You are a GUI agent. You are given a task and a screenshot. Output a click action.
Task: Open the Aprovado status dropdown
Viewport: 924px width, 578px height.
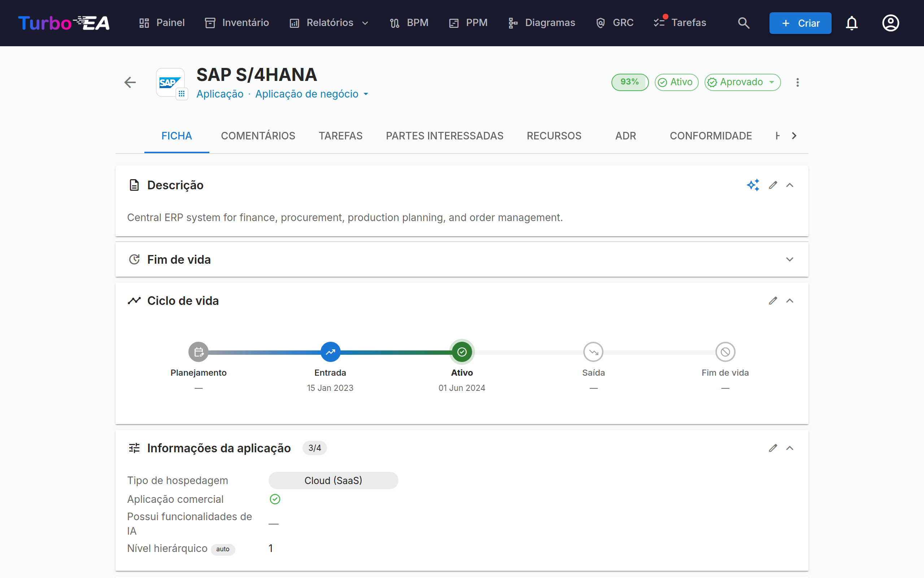(x=742, y=82)
